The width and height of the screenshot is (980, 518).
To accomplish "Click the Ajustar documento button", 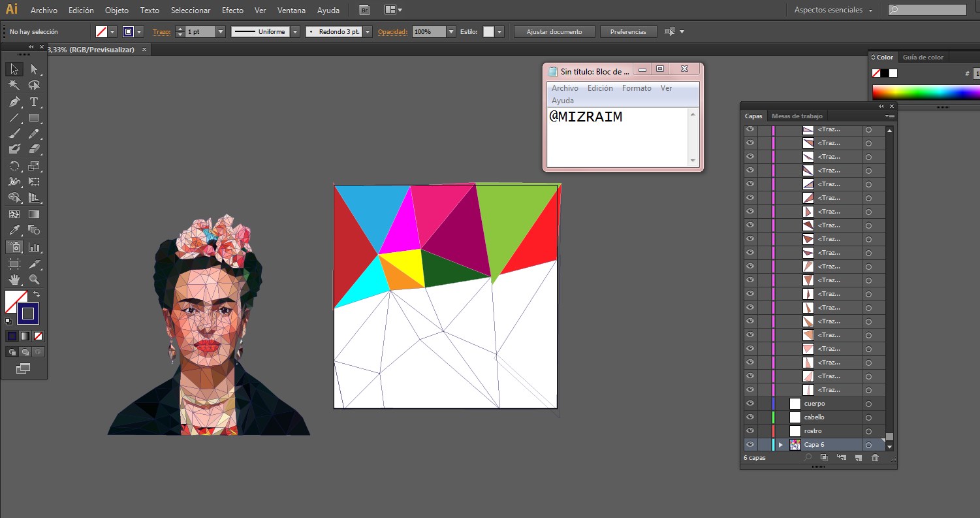I will coord(554,31).
